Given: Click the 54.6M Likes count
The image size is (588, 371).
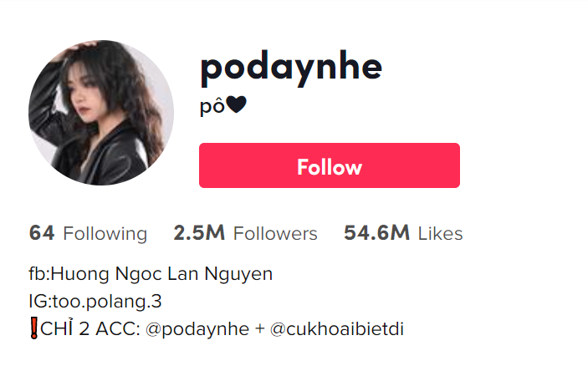Looking at the screenshot, I should point(403,233).
